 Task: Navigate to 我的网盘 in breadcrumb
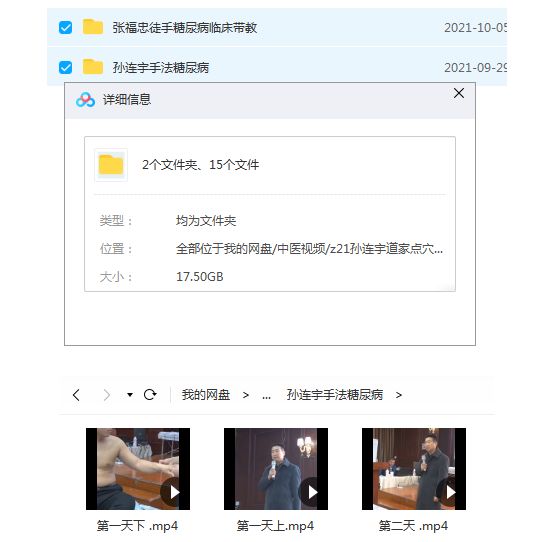pos(206,395)
